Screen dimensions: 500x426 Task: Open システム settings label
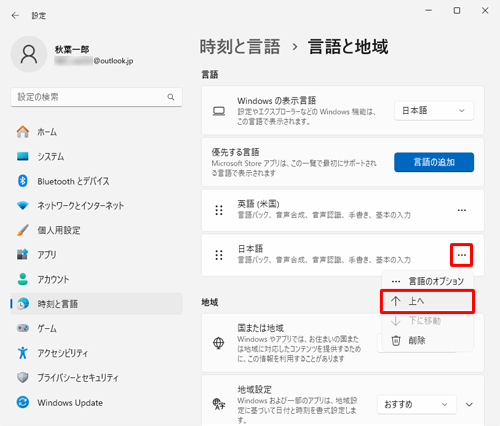(51, 156)
